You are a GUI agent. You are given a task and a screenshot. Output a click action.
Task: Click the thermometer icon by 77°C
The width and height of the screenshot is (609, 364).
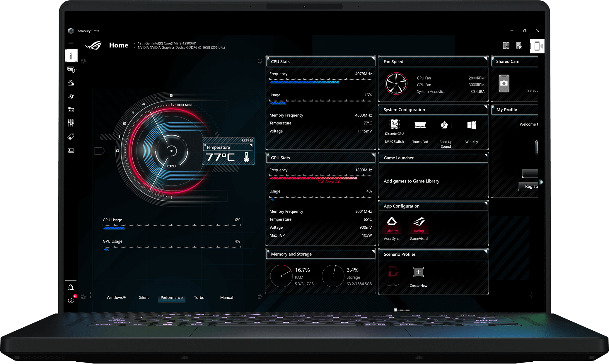(246, 157)
